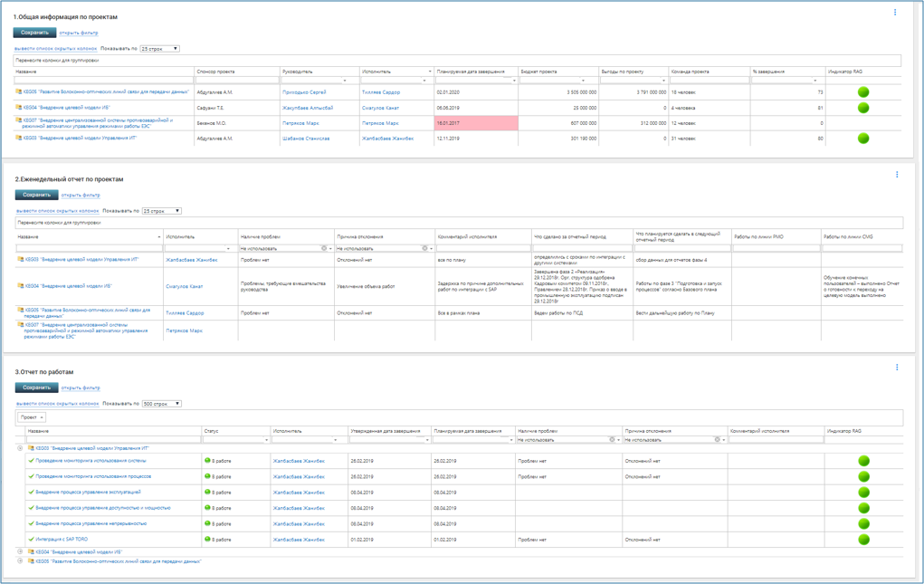The height and width of the screenshot is (584, 924).
Task: Open the rows-per-page dropdown showing 500 строк
Action: tap(161, 404)
